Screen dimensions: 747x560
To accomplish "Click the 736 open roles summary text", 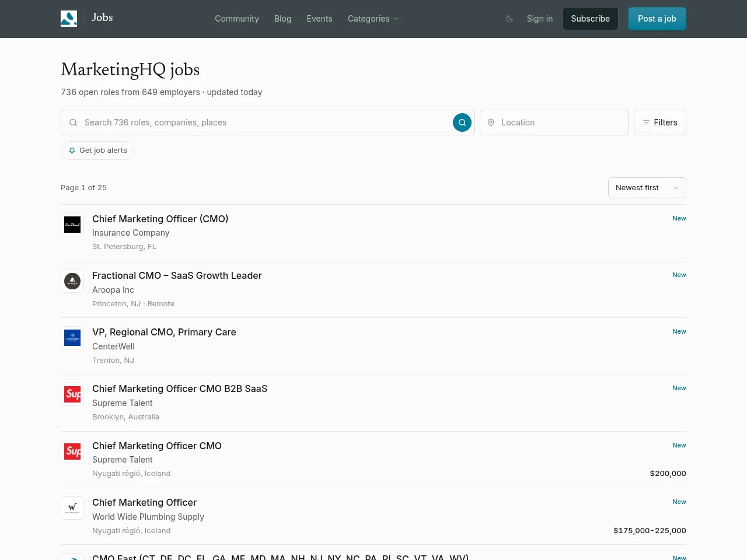I will point(162,92).
